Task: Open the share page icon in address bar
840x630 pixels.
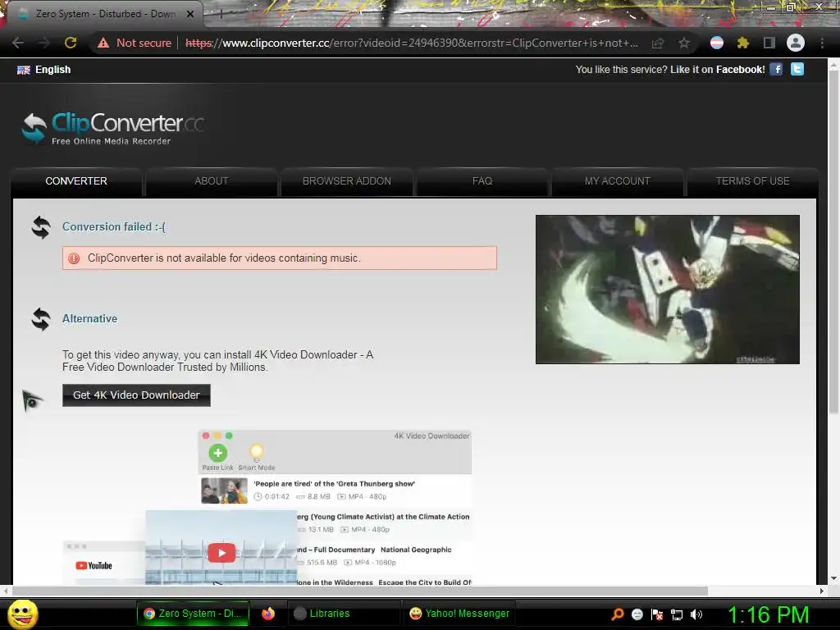Action: [658, 43]
